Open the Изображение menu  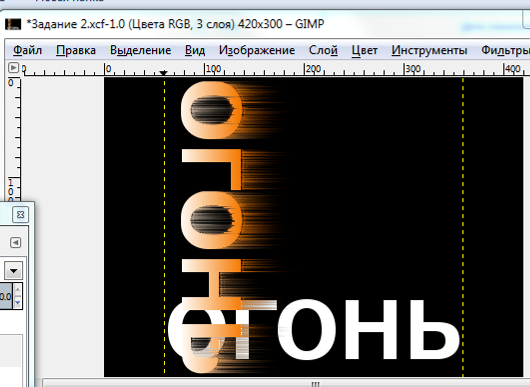coord(257,50)
